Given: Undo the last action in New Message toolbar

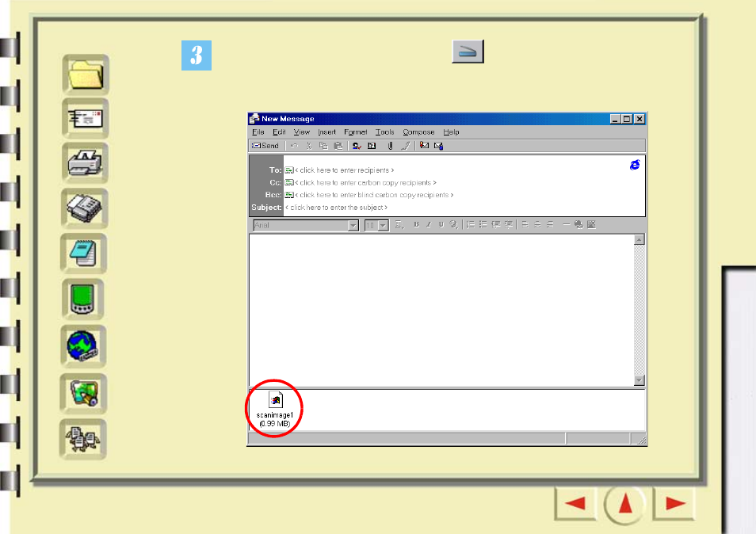Looking at the screenshot, I should pyautogui.click(x=294, y=146).
